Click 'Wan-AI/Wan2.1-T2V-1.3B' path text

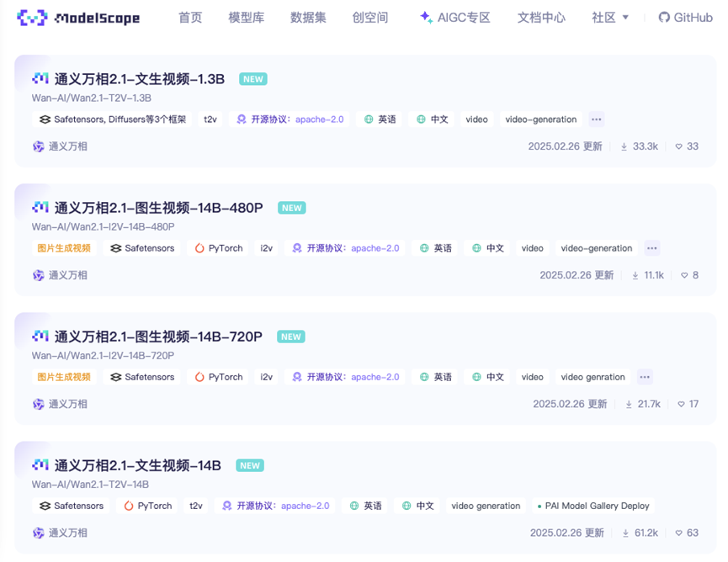point(92,98)
